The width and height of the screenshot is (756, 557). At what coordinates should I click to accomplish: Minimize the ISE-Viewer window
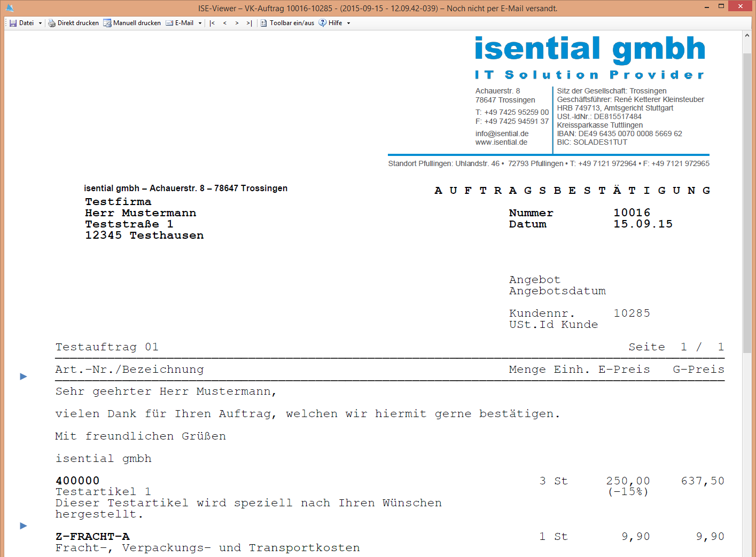point(707,6)
